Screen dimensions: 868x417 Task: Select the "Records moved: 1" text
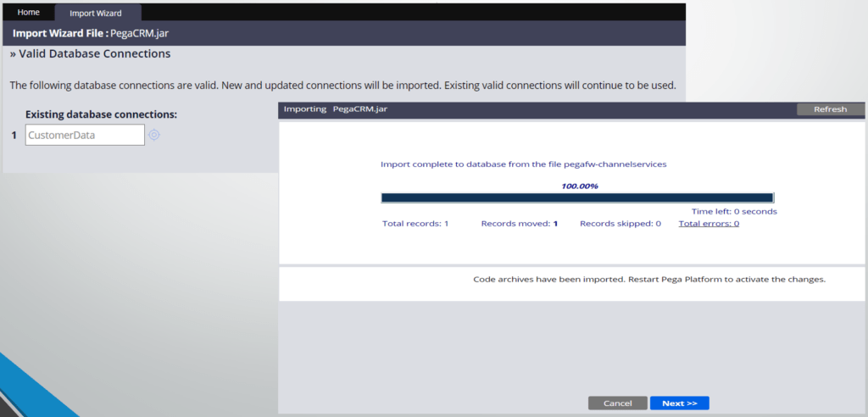[520, 224]
